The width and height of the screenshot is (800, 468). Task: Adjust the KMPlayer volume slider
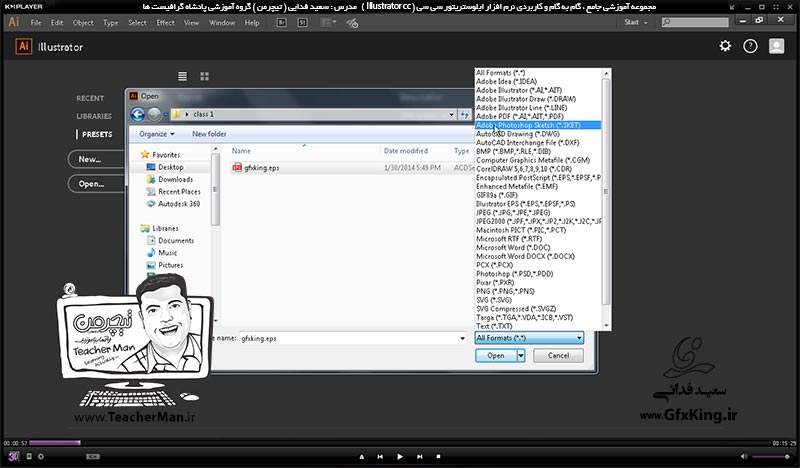771,456
